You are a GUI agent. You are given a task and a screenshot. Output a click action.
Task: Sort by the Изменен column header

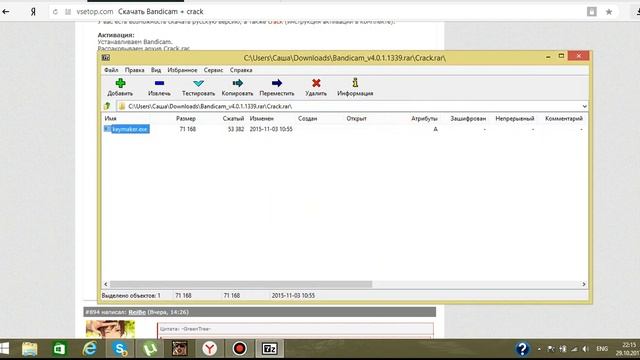pyautogui.click(x=262, y=118)
